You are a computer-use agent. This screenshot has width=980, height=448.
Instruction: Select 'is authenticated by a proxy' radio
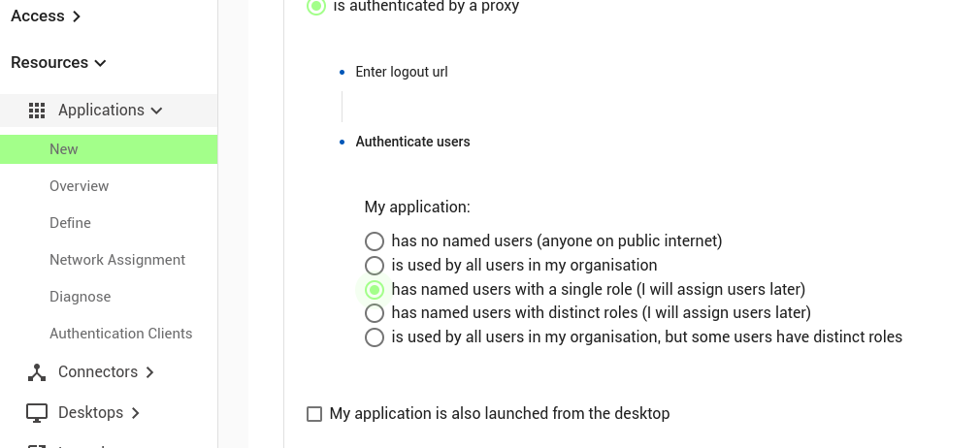[x=316, y=6]
